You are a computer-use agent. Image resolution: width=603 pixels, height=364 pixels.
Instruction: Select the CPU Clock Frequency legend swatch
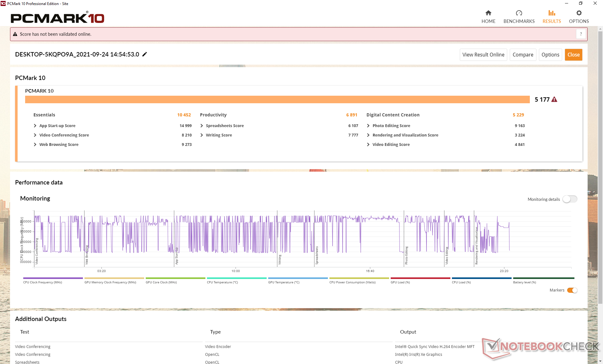(53, 278)
